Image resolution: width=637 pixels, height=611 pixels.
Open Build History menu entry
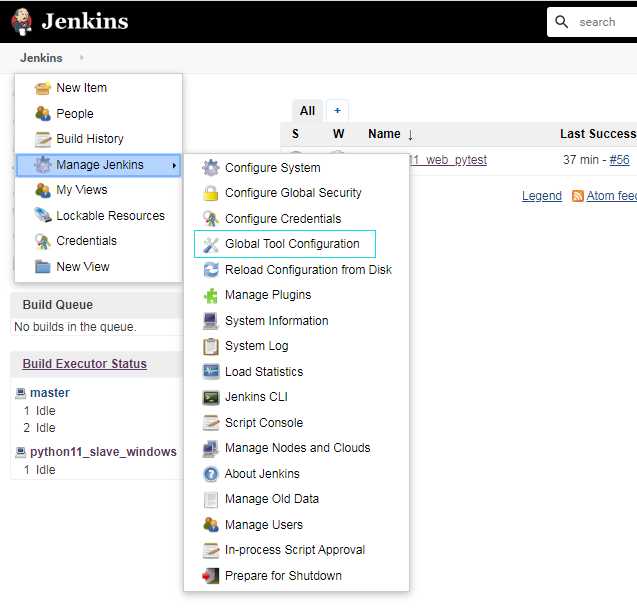coord(98,139)
